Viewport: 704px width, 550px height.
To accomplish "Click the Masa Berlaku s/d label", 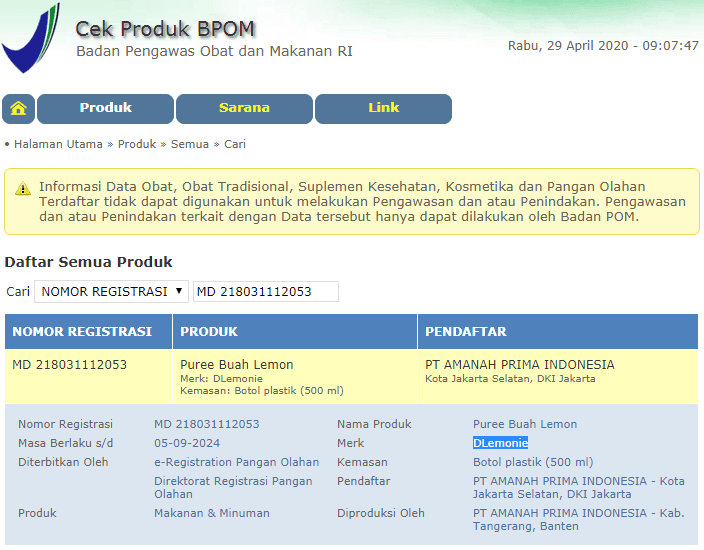I will click(x=66, y=443).
